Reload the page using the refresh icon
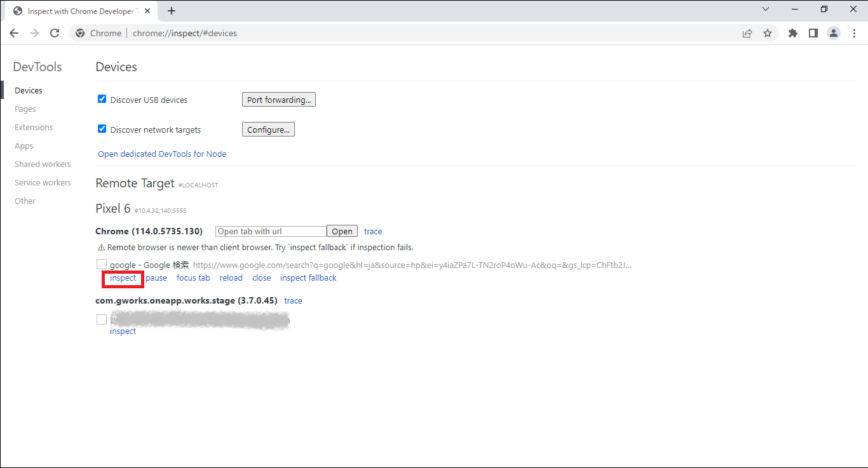This screenshot has width=868, height=468. tap(55, 33)
